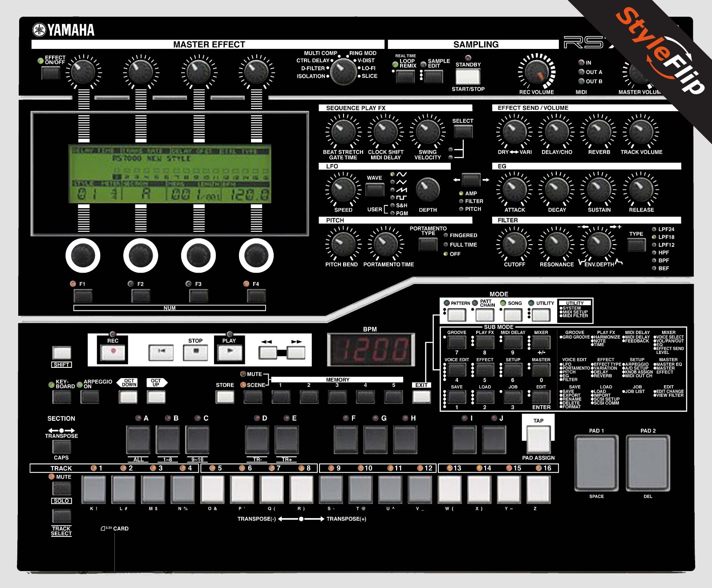Click the EDIT / ENTER sub mode button

click(541, 397)
